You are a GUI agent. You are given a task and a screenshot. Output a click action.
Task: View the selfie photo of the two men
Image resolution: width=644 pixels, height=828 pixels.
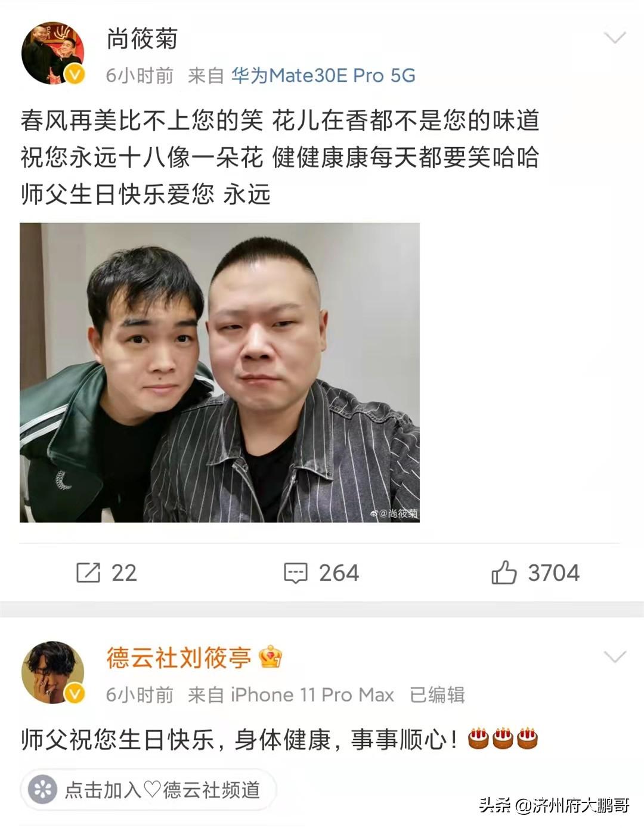coord(219,373)
